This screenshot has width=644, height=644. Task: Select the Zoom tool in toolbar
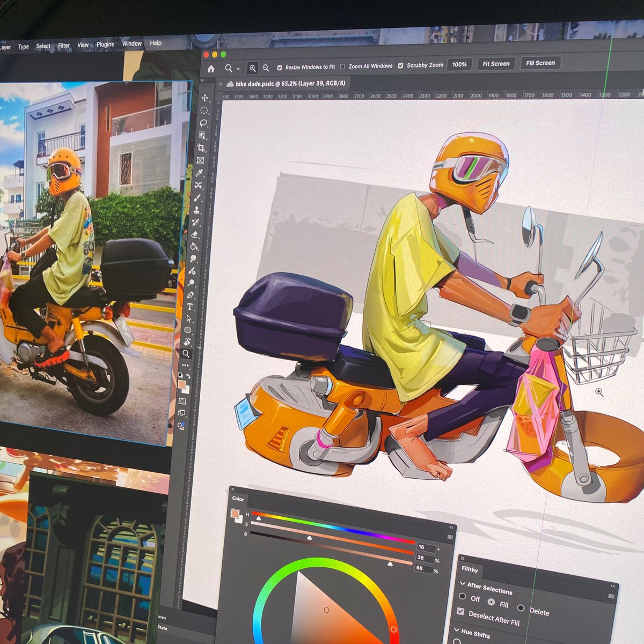pos(186,354)
